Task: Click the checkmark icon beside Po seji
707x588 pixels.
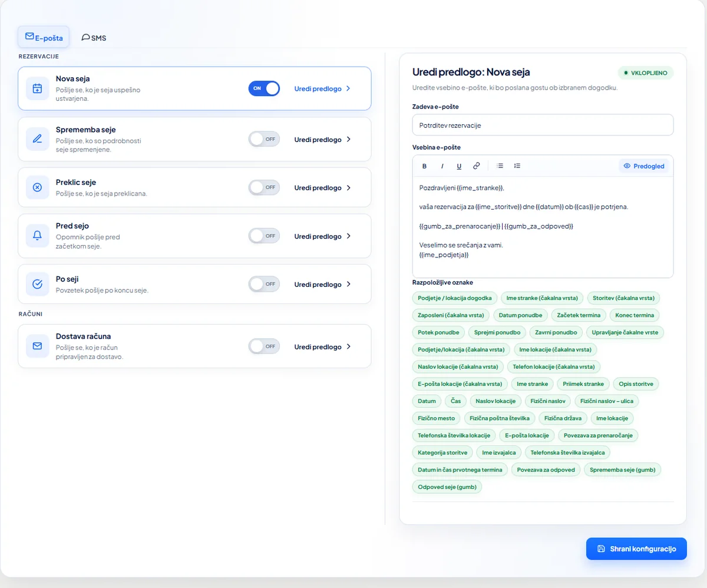Action: 37,284
